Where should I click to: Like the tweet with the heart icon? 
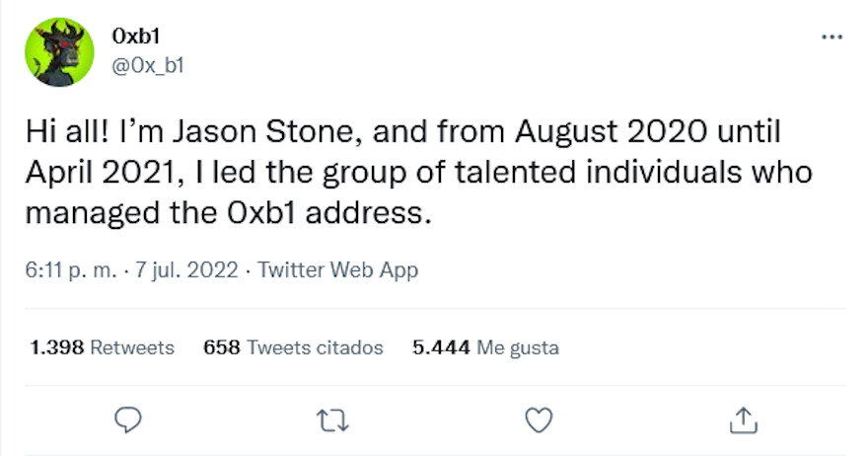538,420
